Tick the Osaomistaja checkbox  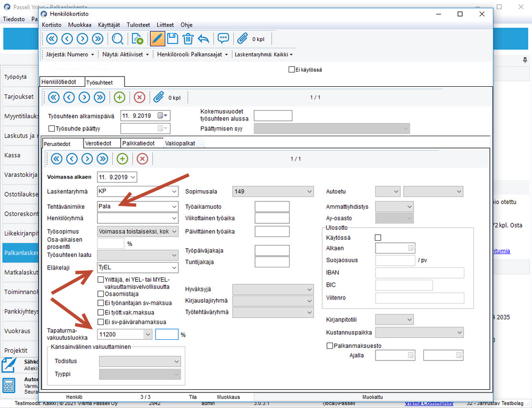point(101,293)
